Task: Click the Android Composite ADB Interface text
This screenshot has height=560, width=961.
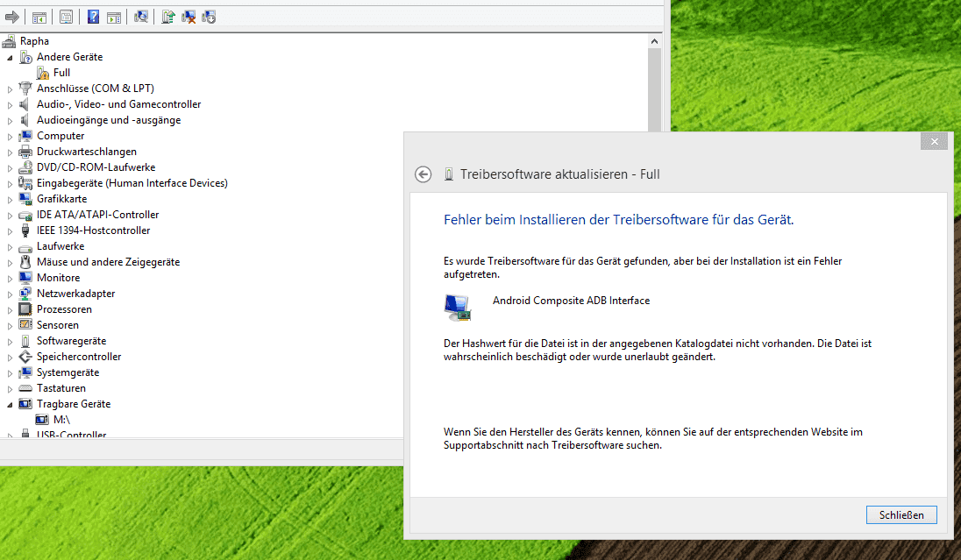Action: [x=571, y=301]
